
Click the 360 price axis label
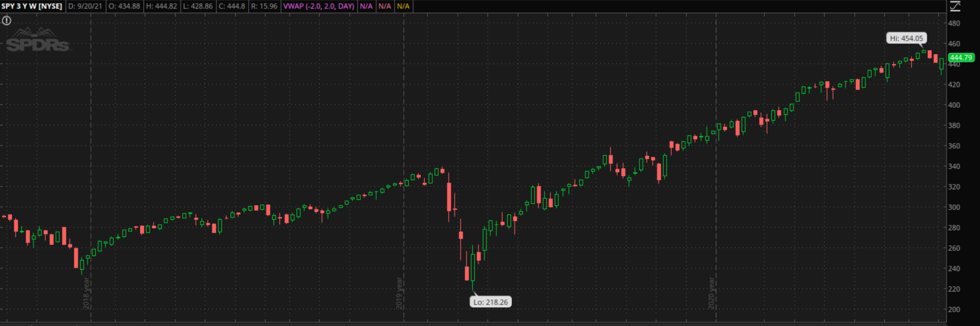954,146
